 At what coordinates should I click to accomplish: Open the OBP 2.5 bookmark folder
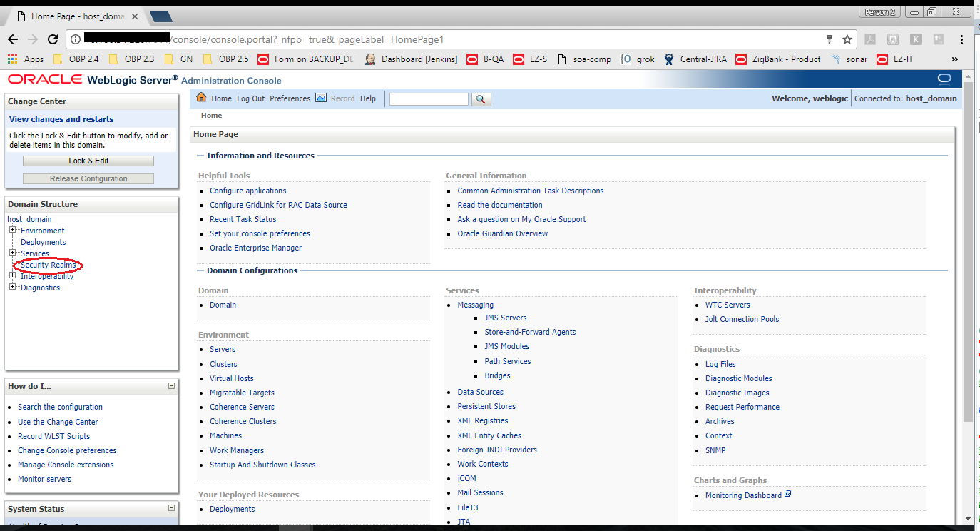coord(226,59)
